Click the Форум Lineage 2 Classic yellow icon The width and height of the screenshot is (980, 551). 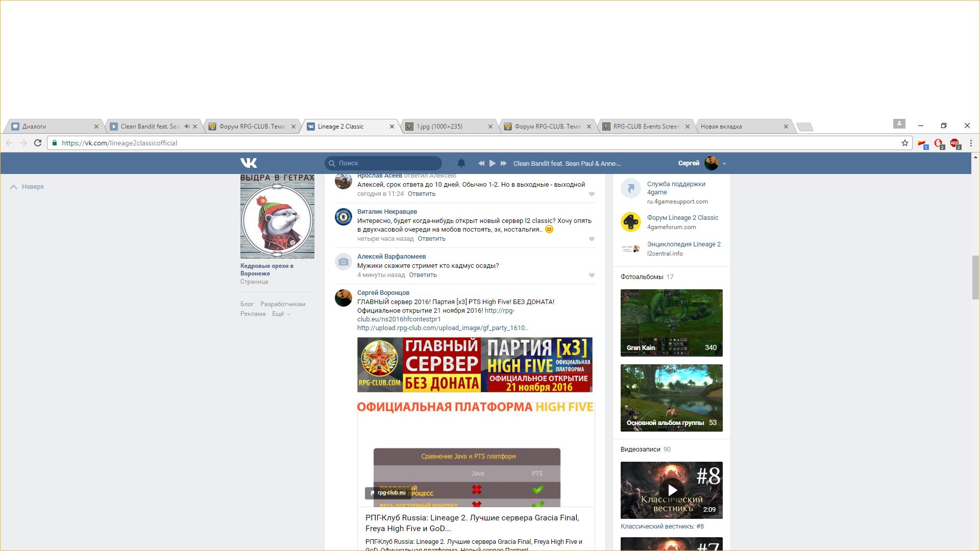tap(631, 222)
